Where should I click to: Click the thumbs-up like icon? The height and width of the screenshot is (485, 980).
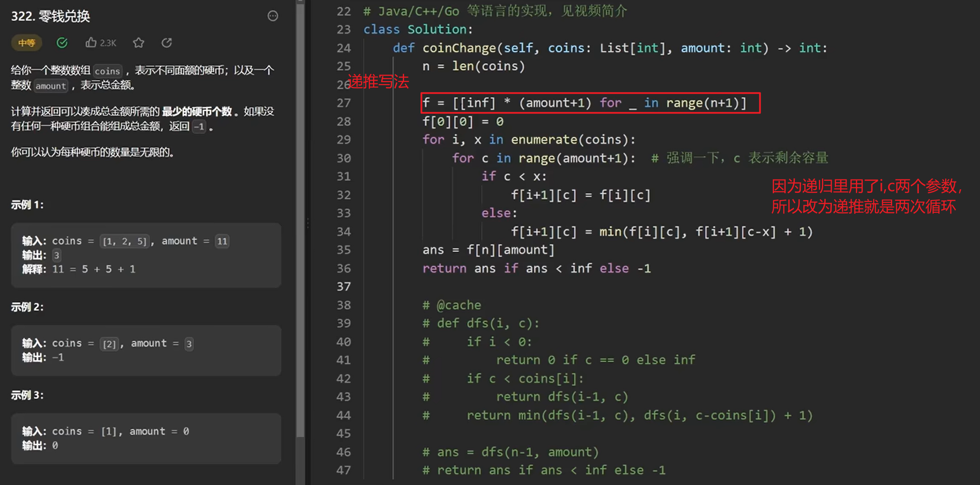(90, 43)
